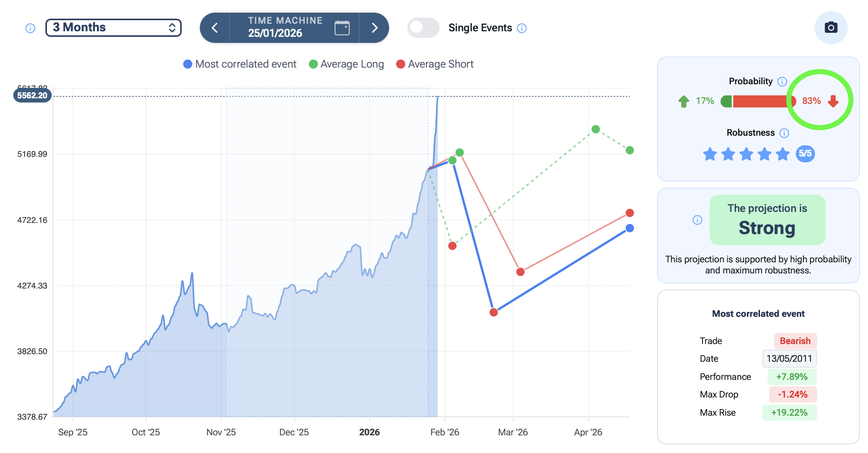Advance to next Time Machine date

pyautogui.click(x=374, y=28)
